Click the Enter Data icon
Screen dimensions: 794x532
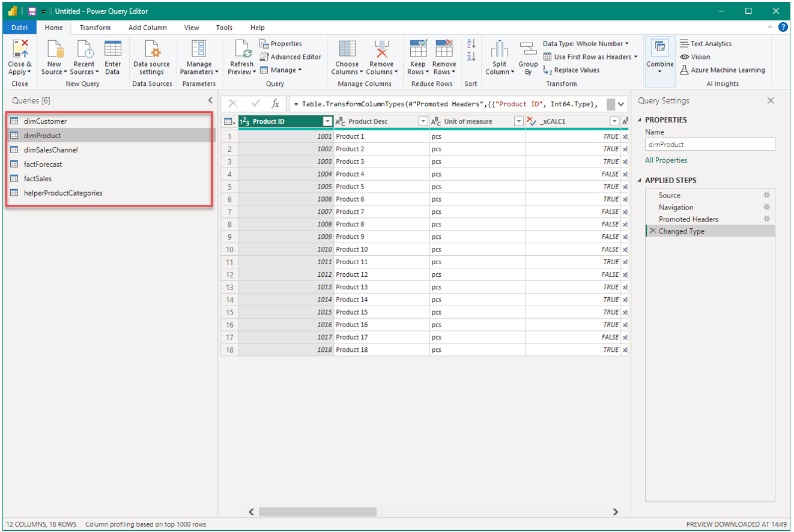112,49
